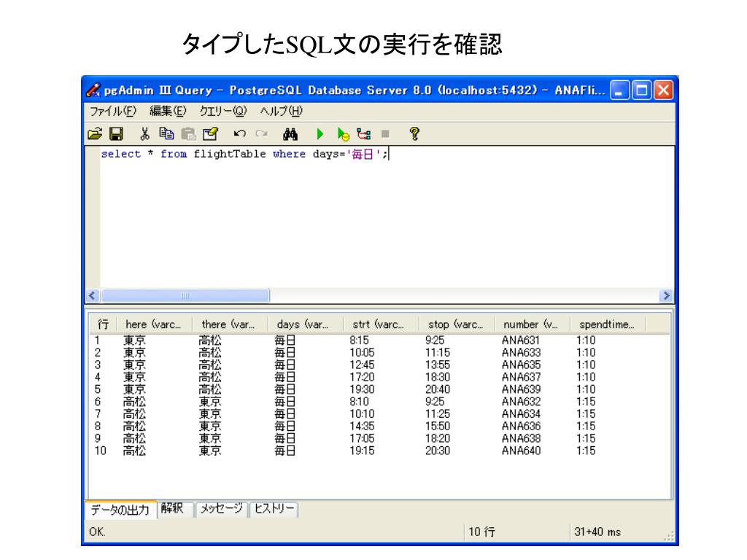Open the 編集(E) menu
747x560 pixels.
pyautogui.click(x=168, y=112)
